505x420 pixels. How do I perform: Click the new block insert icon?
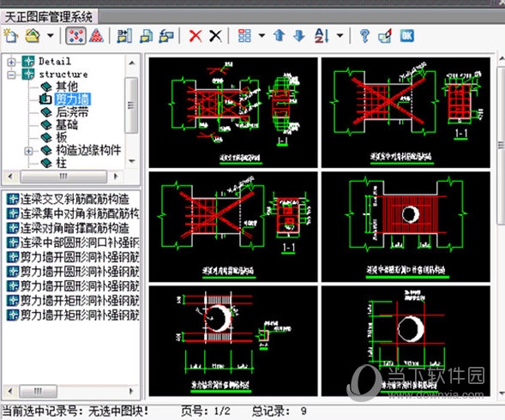point(124,36)
